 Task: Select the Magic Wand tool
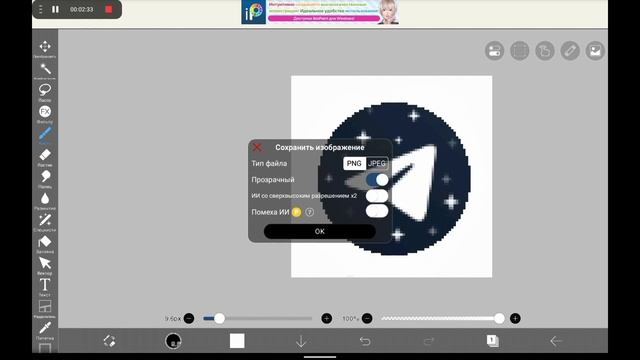[x=45, y=69]
